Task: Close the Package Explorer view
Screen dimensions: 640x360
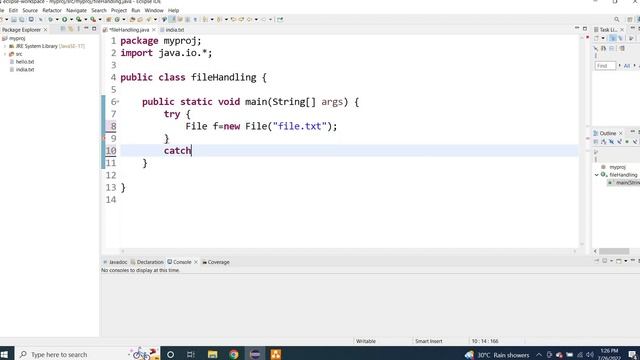Action: (x=45, y=30)
